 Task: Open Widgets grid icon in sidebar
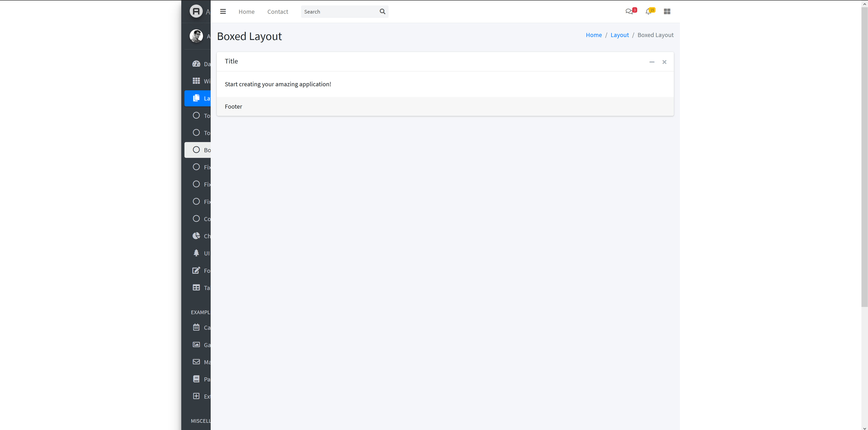pos(196,81)
